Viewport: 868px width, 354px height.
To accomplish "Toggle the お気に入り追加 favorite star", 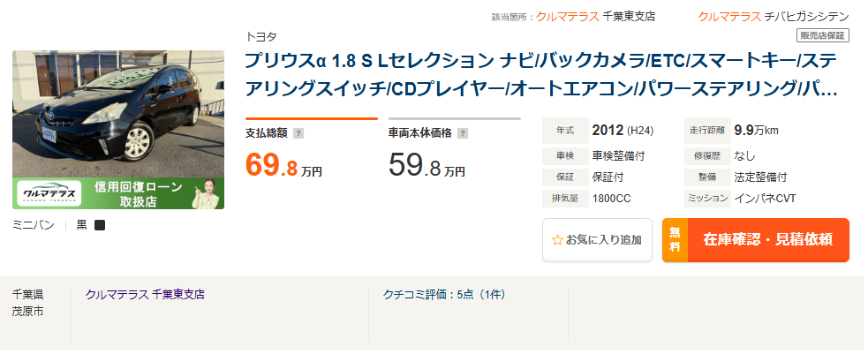I will click(x=557, y=239).
